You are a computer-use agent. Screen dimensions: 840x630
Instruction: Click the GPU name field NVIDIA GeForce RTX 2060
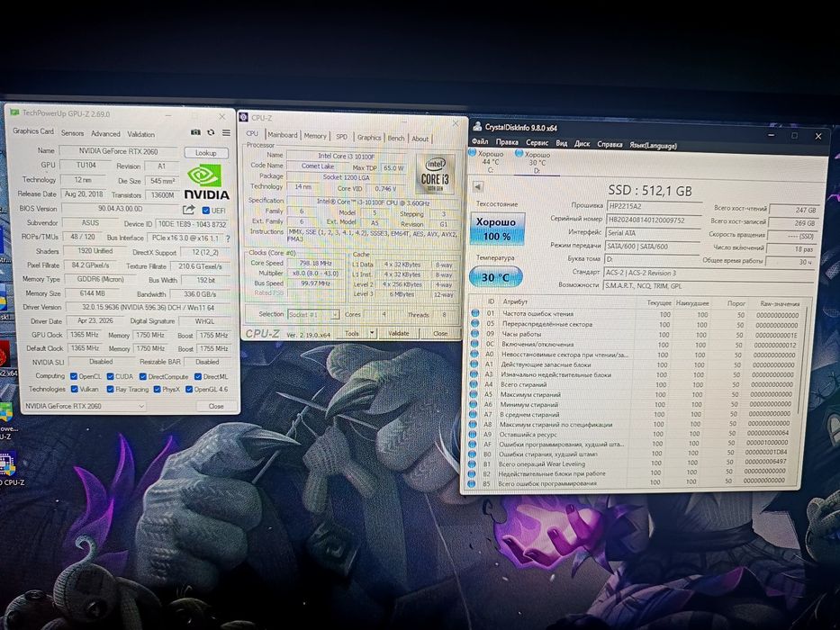click(x=119, y=151)
